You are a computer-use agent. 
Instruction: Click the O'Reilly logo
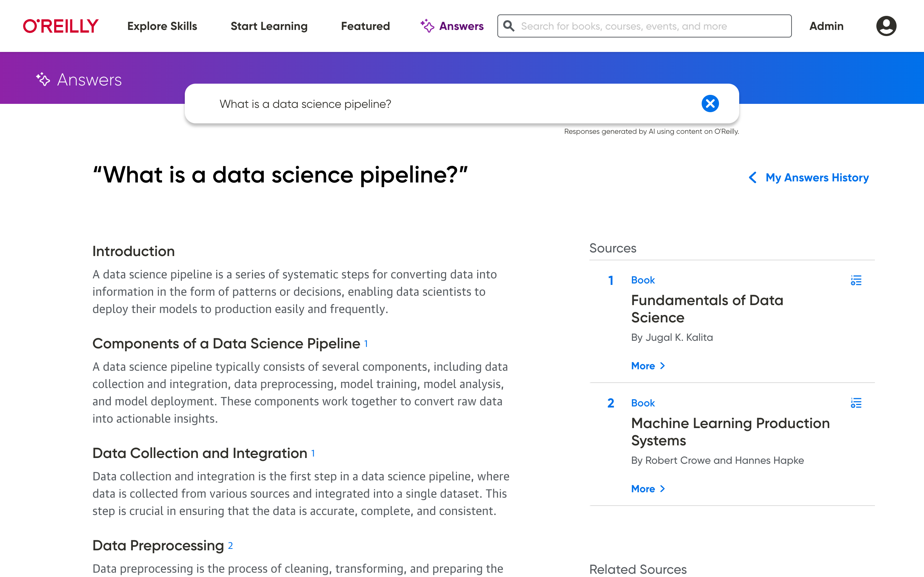(61, 26)
